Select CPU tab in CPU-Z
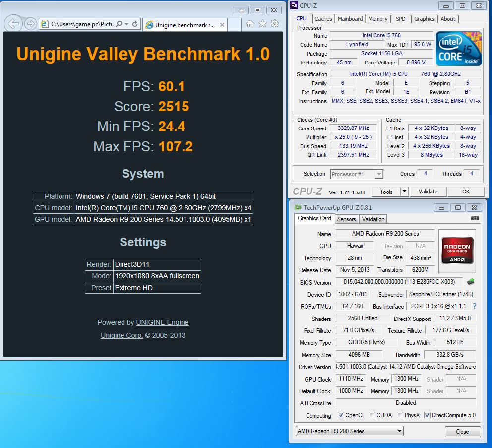 (x=301, y=18)
